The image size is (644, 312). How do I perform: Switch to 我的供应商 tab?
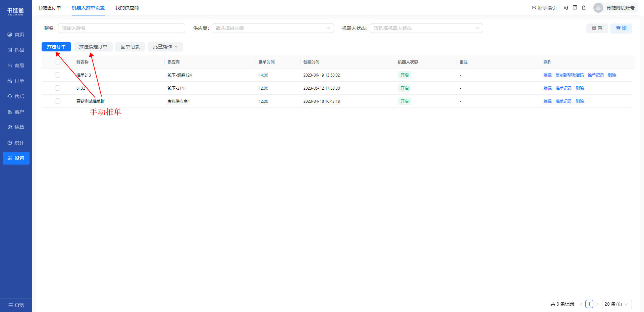point(127,8)
